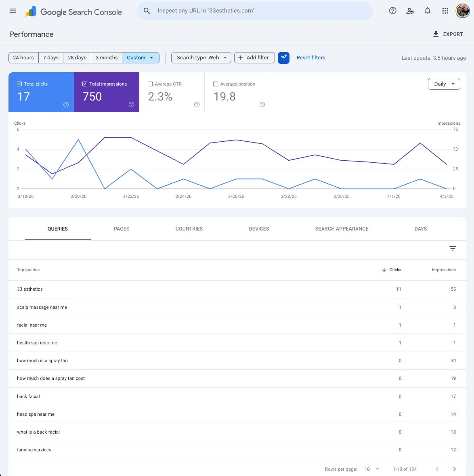
Task: Click the Add filter button
Action: [x=254, y=58]
